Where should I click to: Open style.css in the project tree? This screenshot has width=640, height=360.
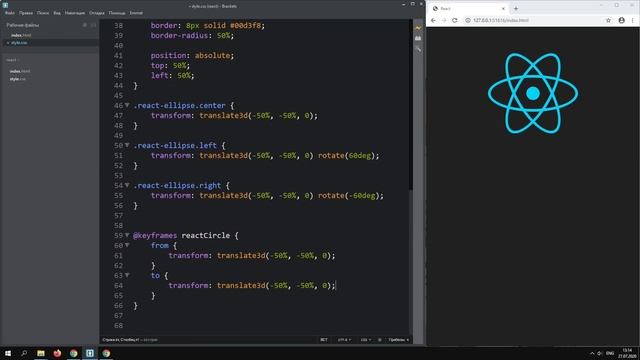click(18, 79)
